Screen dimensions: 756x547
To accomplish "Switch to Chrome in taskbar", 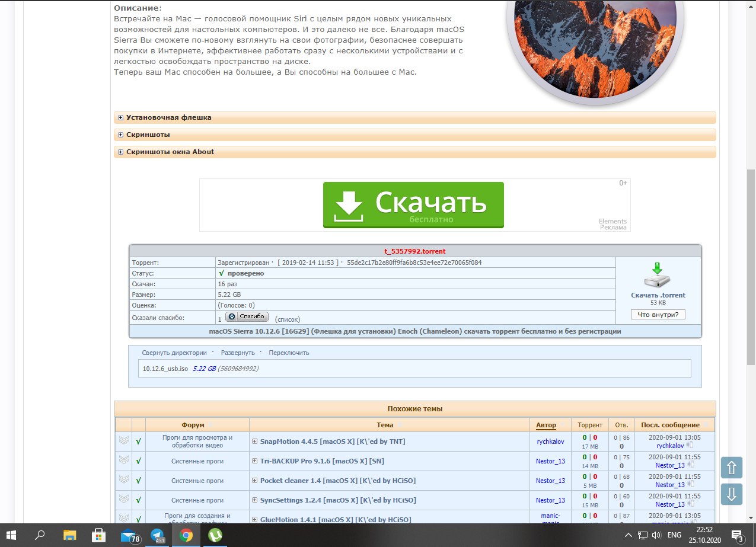I will (x=186, y=535).
